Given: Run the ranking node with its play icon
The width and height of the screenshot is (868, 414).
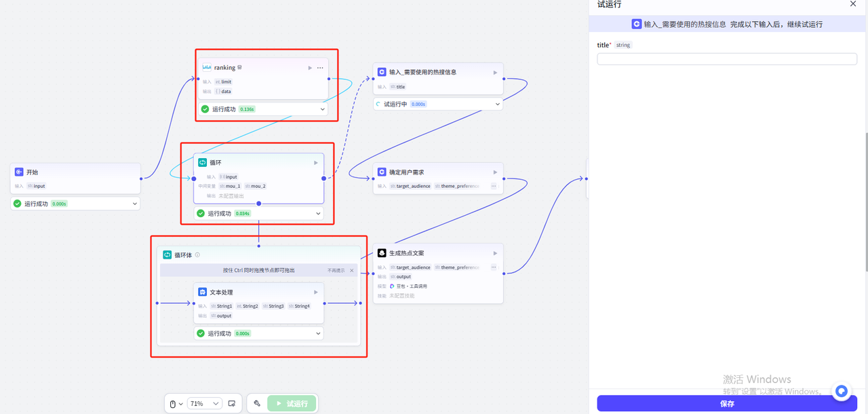Looking at the screenshot, I should coord(310,68).
